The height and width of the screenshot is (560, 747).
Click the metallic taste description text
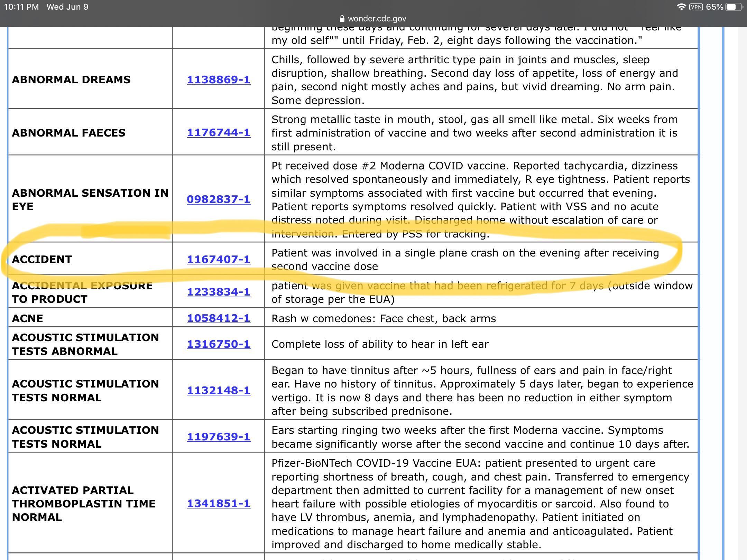(x=474, y=133)
